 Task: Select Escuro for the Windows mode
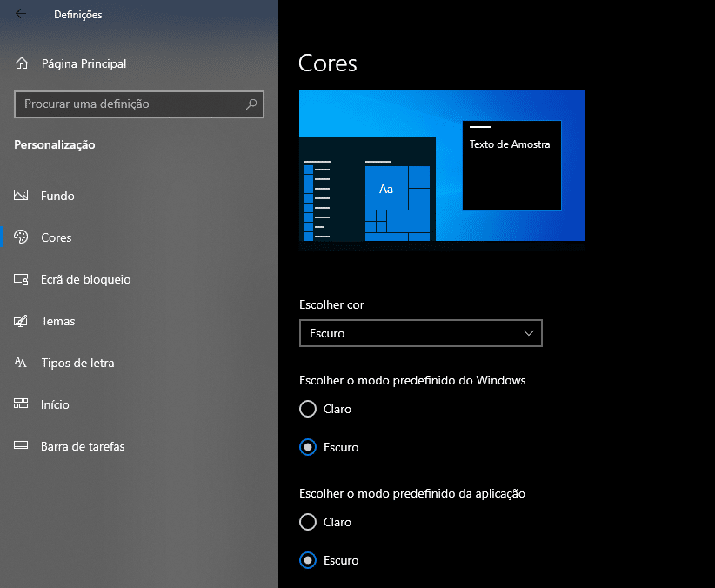point(308,447)
